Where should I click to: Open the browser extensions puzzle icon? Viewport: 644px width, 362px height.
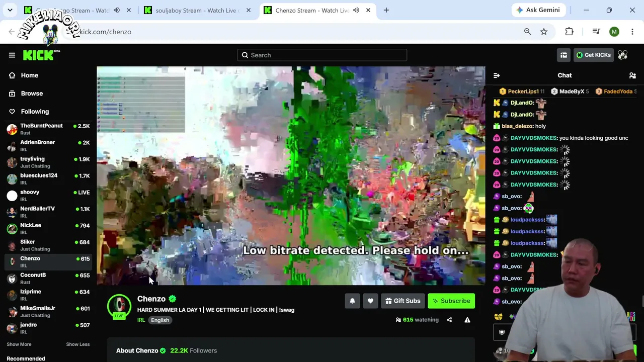point(569,32)
